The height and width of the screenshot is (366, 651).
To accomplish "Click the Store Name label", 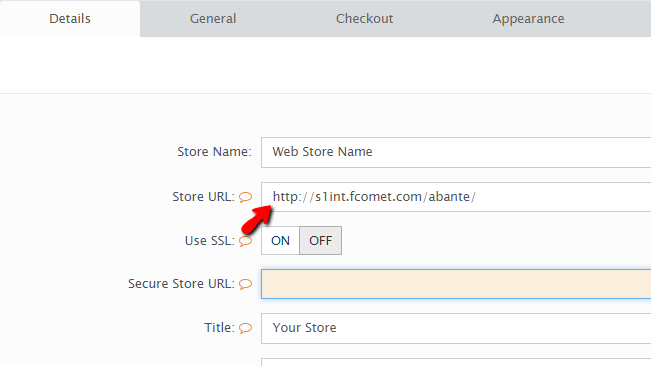I will [x=214, y=152].
